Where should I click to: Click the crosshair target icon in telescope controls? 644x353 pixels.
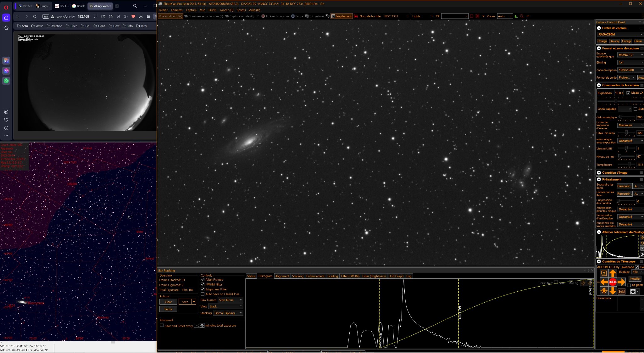point(604,291)
